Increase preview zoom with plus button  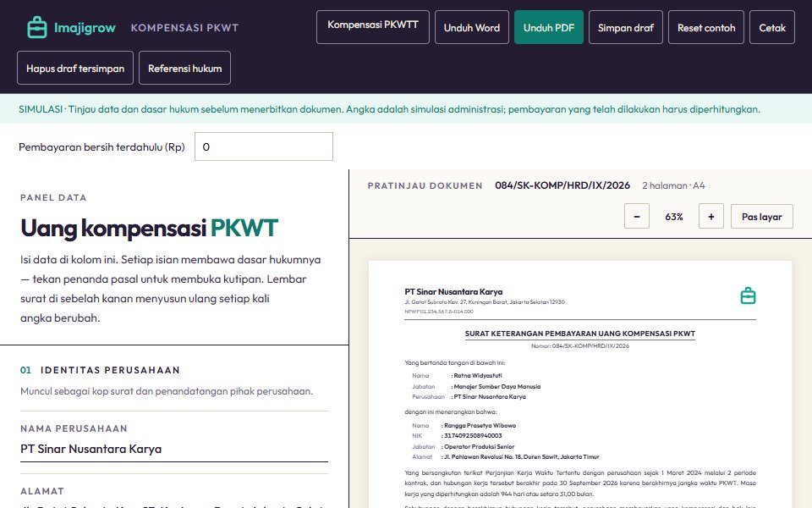click(711, 217)
